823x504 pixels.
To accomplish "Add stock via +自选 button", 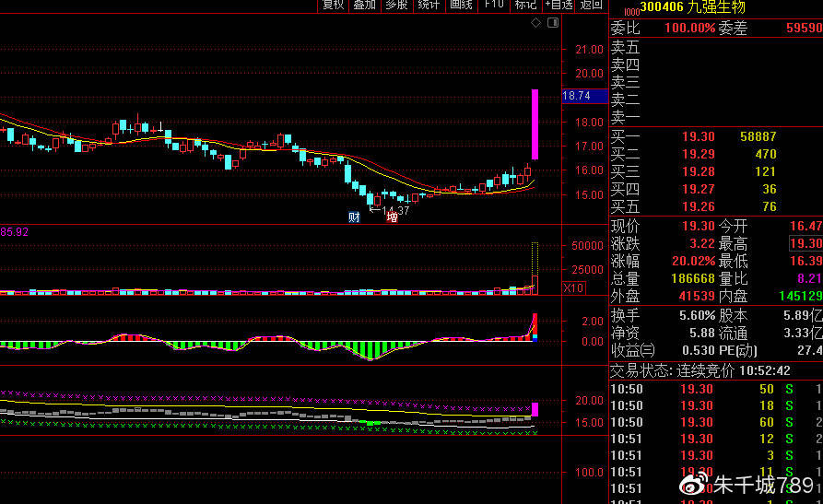I will point(558,6).
